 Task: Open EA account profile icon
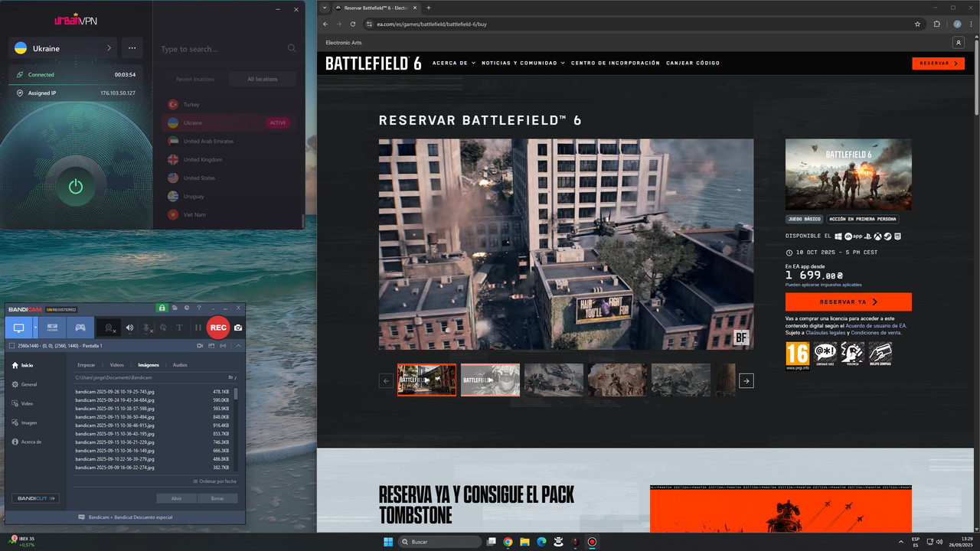(x=958, y=43)
